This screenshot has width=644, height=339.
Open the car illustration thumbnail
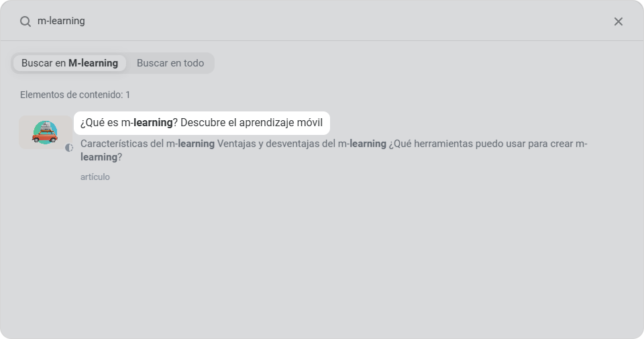point(45,132)
